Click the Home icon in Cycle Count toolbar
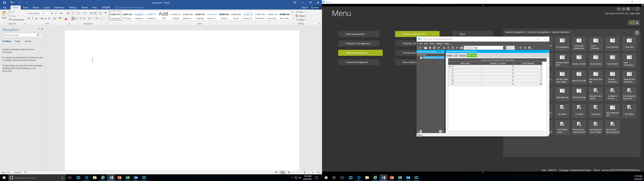This screenshot has width=644, height=181. (529, 48)
